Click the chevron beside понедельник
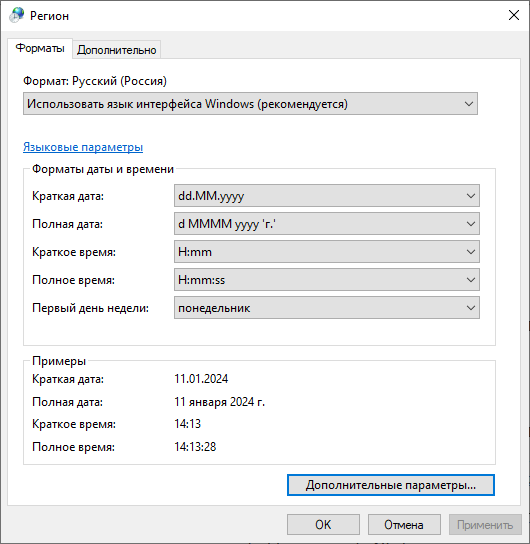 click(471, 308)
